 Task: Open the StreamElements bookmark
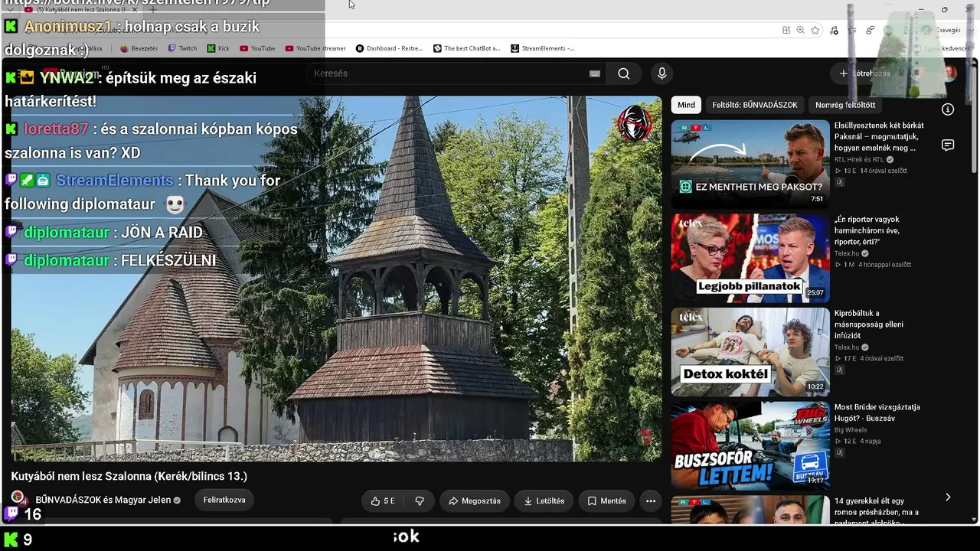(x=543, y=48)
